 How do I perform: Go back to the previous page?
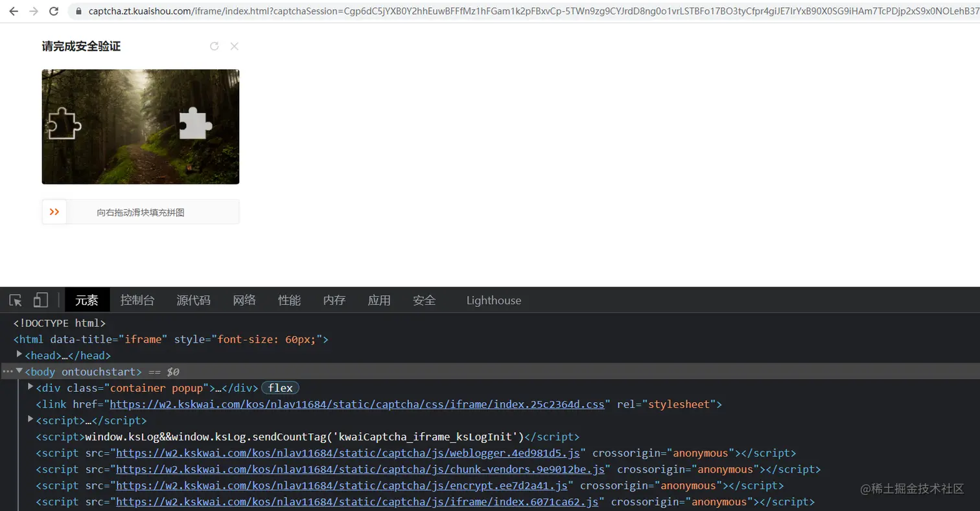click(x=14, y=11)
